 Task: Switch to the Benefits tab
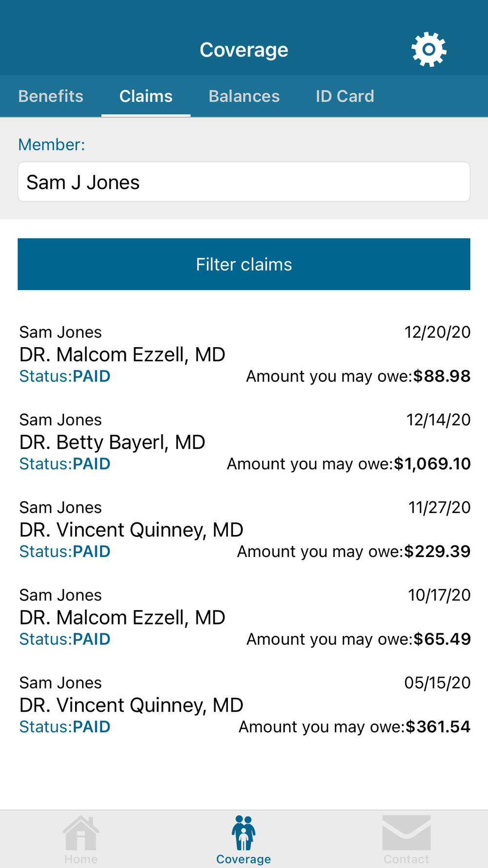pos(51,96)
